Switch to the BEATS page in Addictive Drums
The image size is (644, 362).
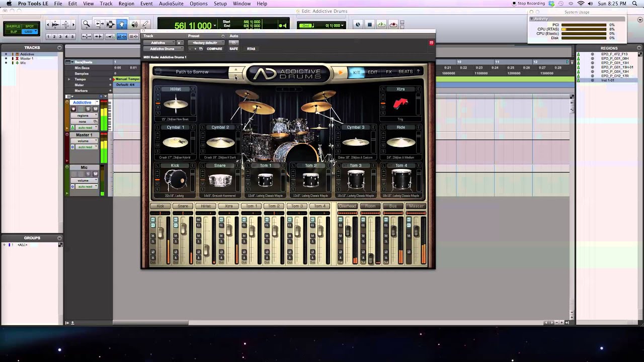(x=406, y=72)
